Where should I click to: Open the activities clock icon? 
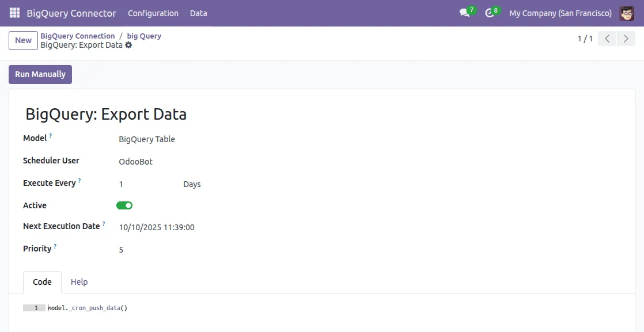(490, 13)
